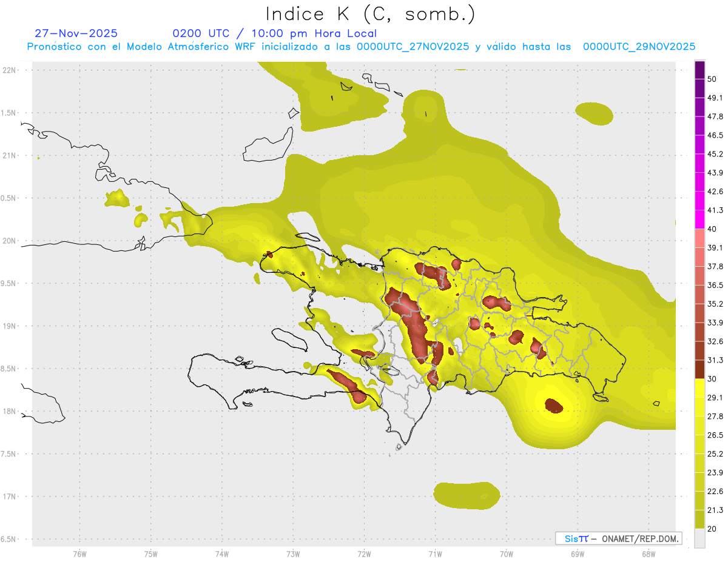Click the colorbar value '27.8'

pyautogui.click(x=715, y=416)
